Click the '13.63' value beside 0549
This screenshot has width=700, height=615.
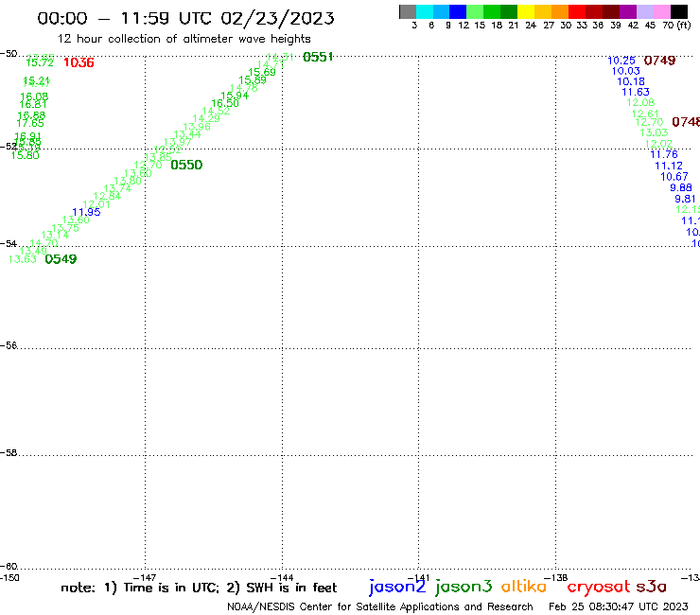tap(23, 259)
